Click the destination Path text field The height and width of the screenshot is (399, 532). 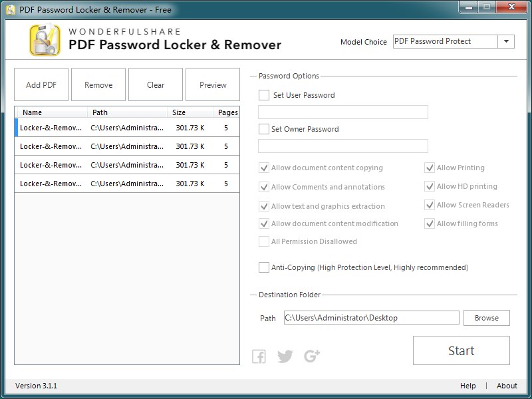[x=372, y=318]
